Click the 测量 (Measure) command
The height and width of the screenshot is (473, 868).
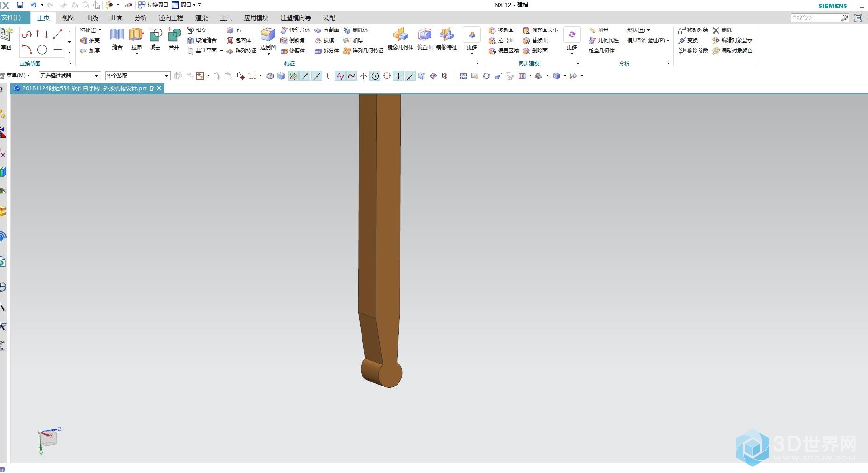pyautogui.click(x=599, y=30)
